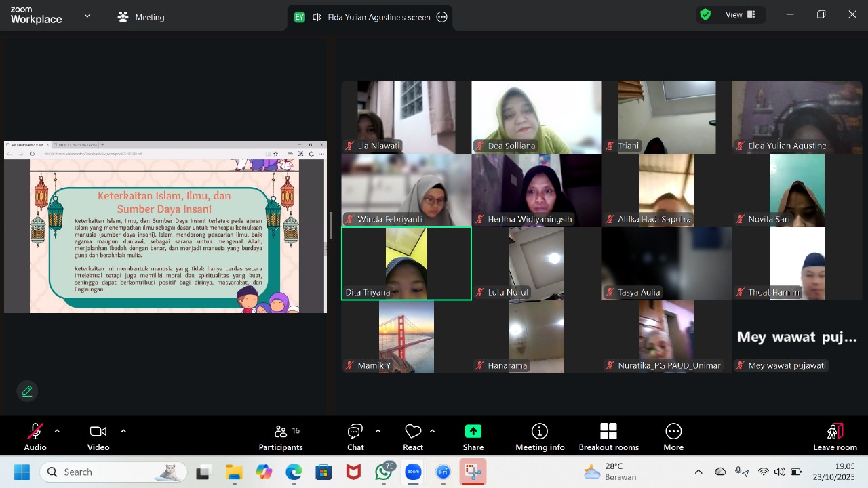
Task: Open the Participants panel
Action: point(281,437)
